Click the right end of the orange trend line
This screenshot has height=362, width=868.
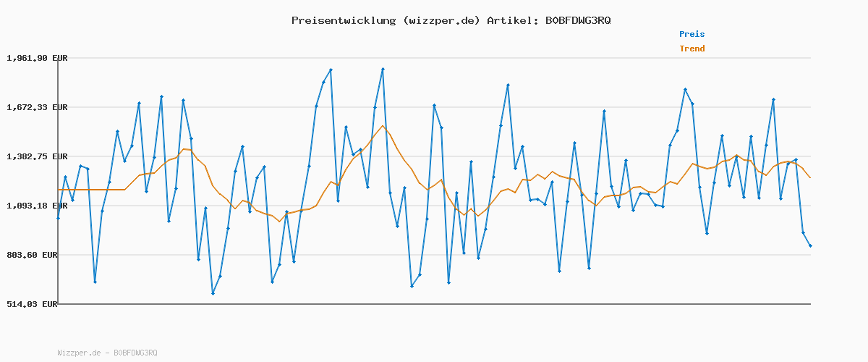point(810,177)
